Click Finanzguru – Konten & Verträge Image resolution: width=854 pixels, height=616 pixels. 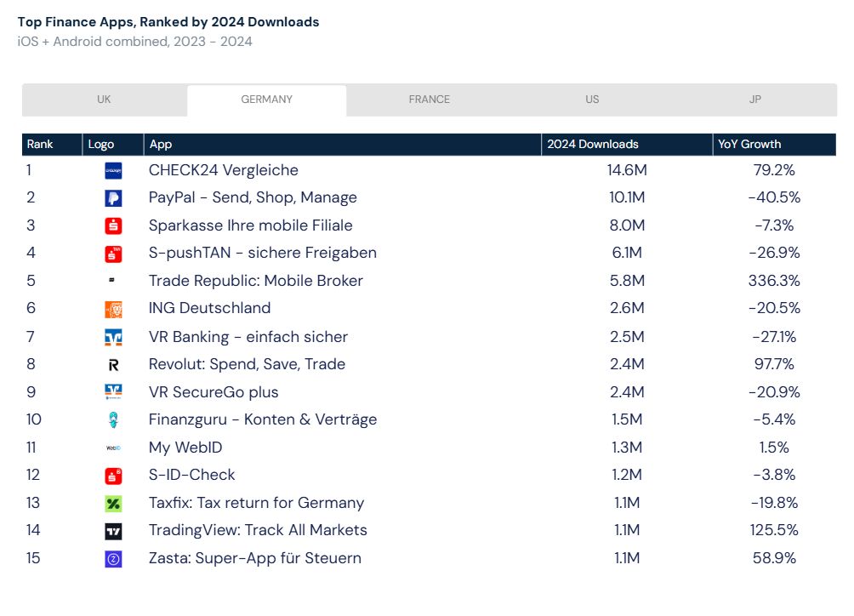point(263,420)
